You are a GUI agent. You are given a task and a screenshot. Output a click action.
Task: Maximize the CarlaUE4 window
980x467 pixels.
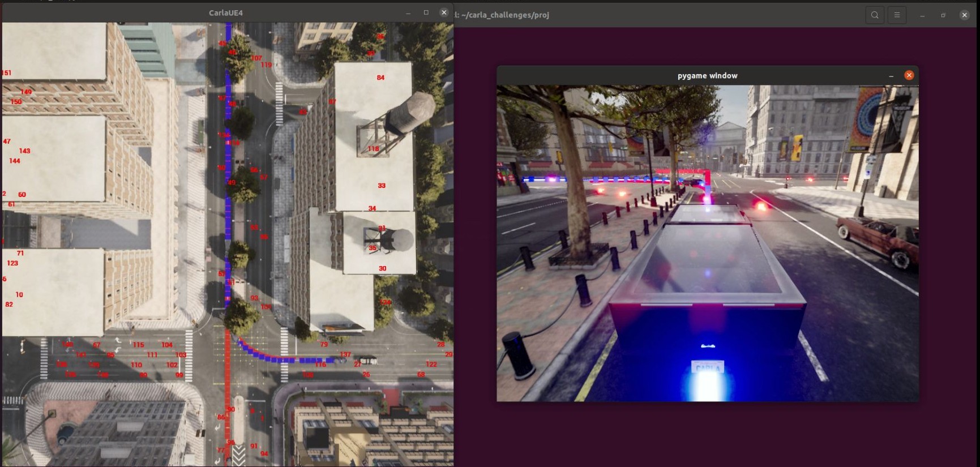point(426,12)
